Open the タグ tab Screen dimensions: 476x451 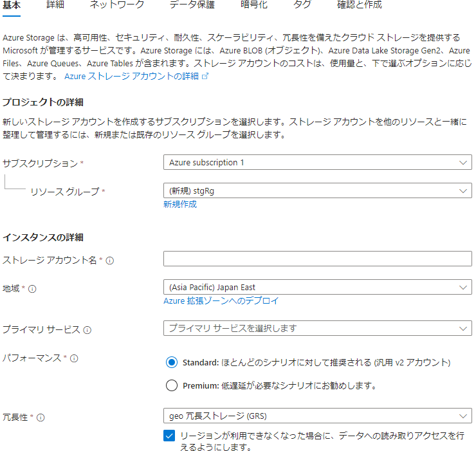coord(302,5)
